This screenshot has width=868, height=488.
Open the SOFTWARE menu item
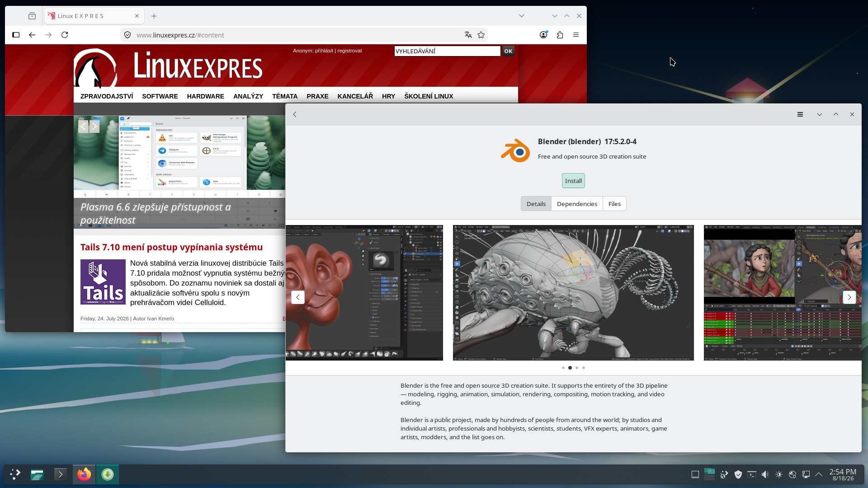pos(160,96)
